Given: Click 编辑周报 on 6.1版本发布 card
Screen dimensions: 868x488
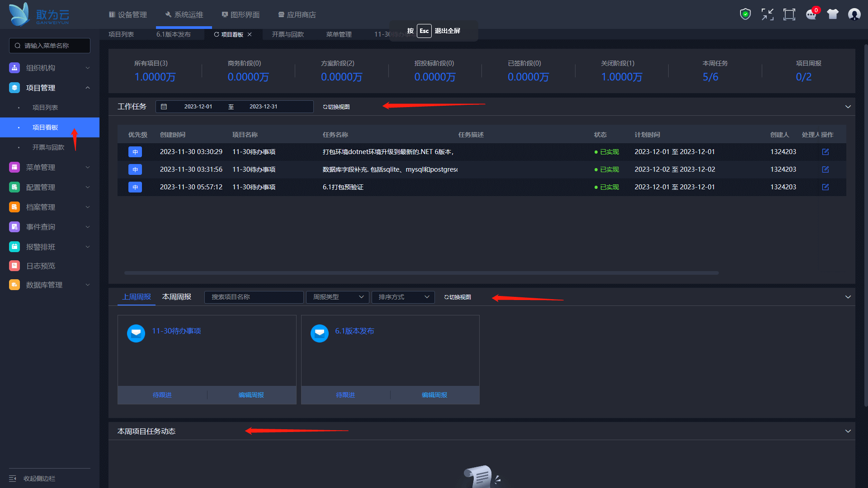Looking at the screenshot, I should [434, 395].
